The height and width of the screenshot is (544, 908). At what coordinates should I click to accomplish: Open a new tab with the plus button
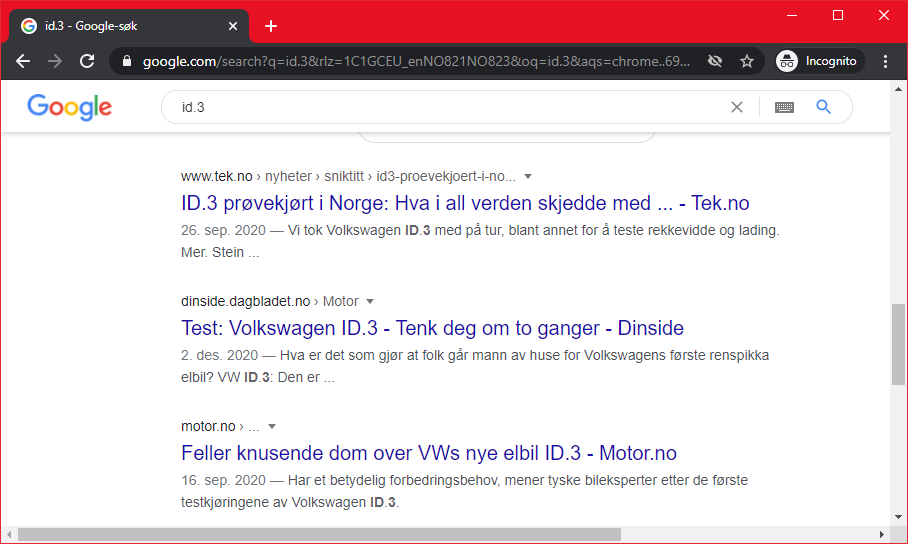point(270,26)
